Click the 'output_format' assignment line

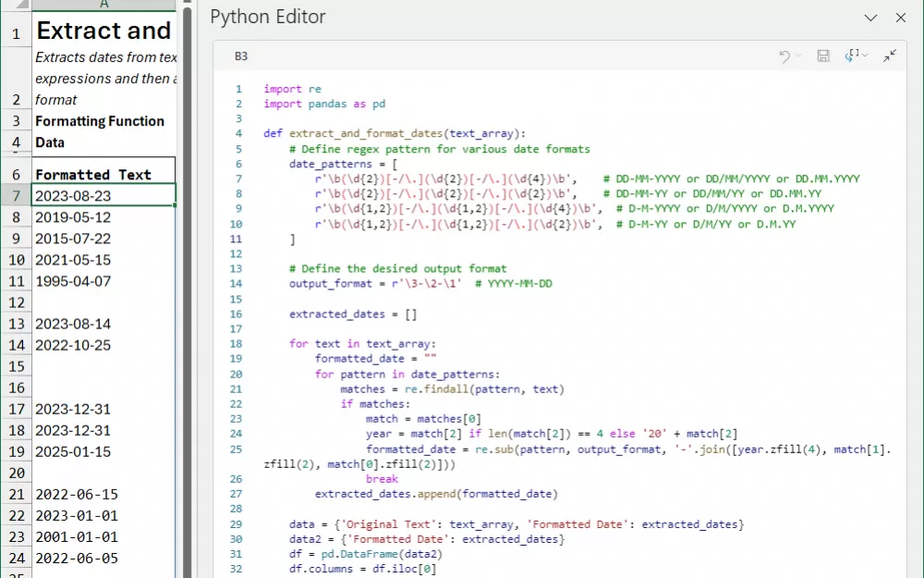coord(420,284)
